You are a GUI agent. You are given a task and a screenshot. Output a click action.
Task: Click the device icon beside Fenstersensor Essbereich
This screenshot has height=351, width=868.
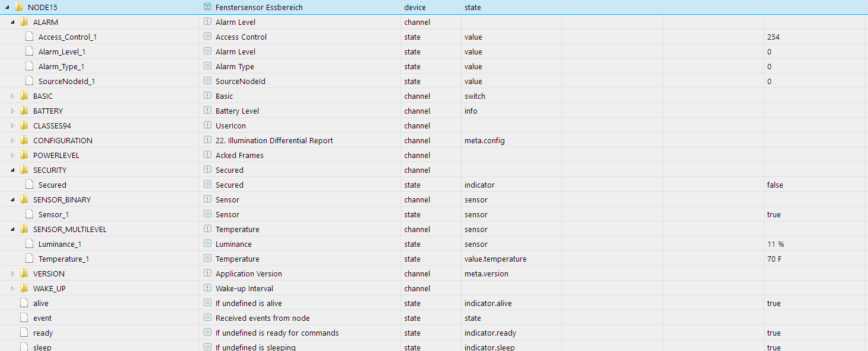tap(207, 7)
